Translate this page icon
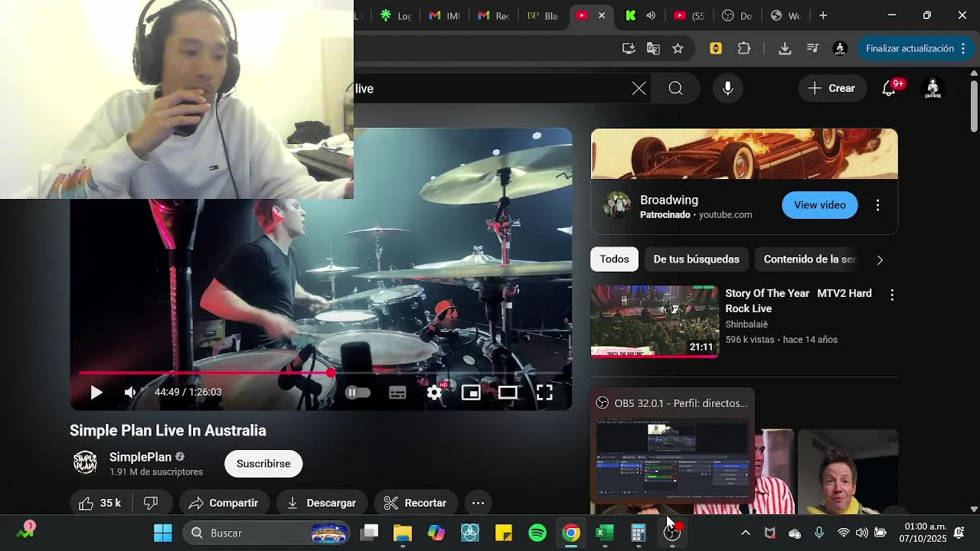This screenshot has width=980, height=551. pos(653,48)
